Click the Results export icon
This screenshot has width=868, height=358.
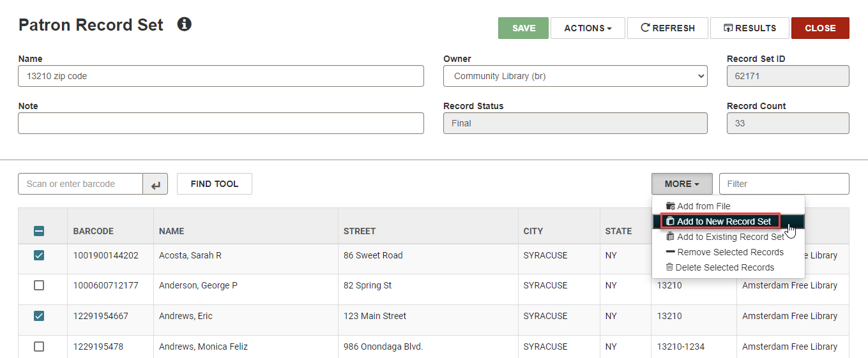[728, 28]
